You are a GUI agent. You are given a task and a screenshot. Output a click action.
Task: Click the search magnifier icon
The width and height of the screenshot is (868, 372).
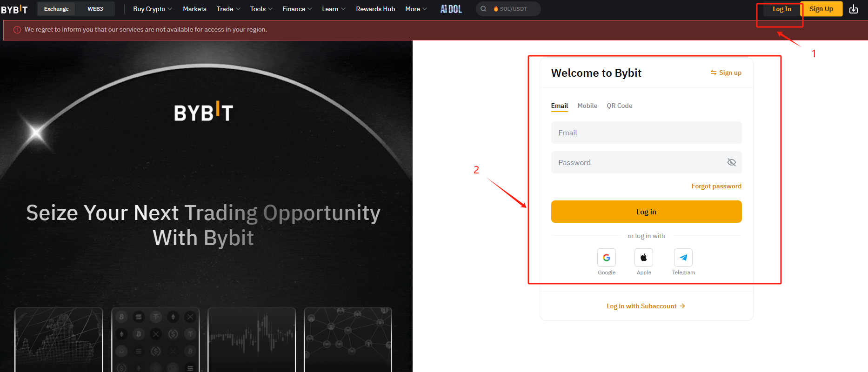(484, 9)
